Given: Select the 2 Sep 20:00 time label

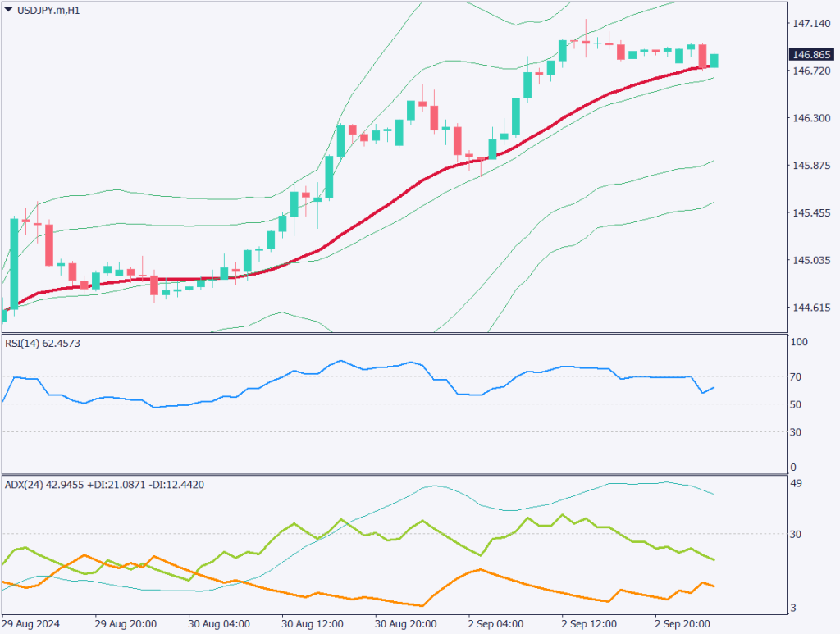Looking at the screenshot, I should pos(682,623).
